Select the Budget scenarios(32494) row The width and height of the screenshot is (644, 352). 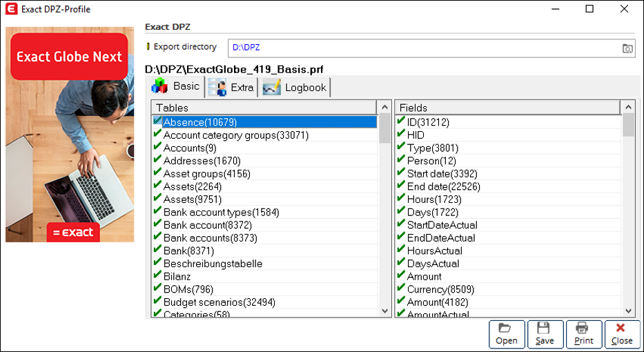[x=264, y=302]
